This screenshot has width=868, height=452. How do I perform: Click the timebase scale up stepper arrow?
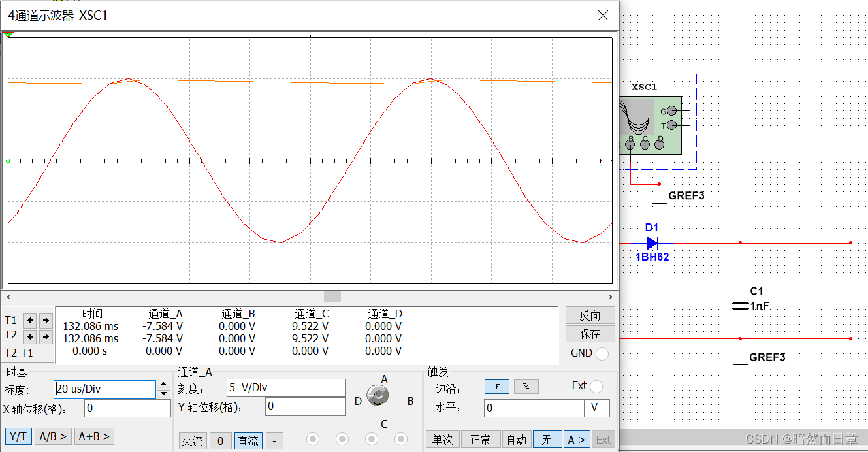coord(163,383)
